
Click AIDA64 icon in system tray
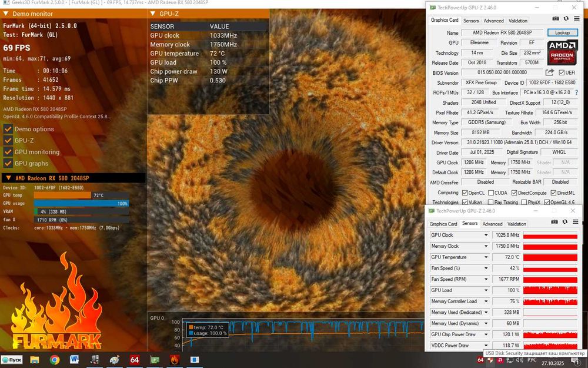point(480,360)
